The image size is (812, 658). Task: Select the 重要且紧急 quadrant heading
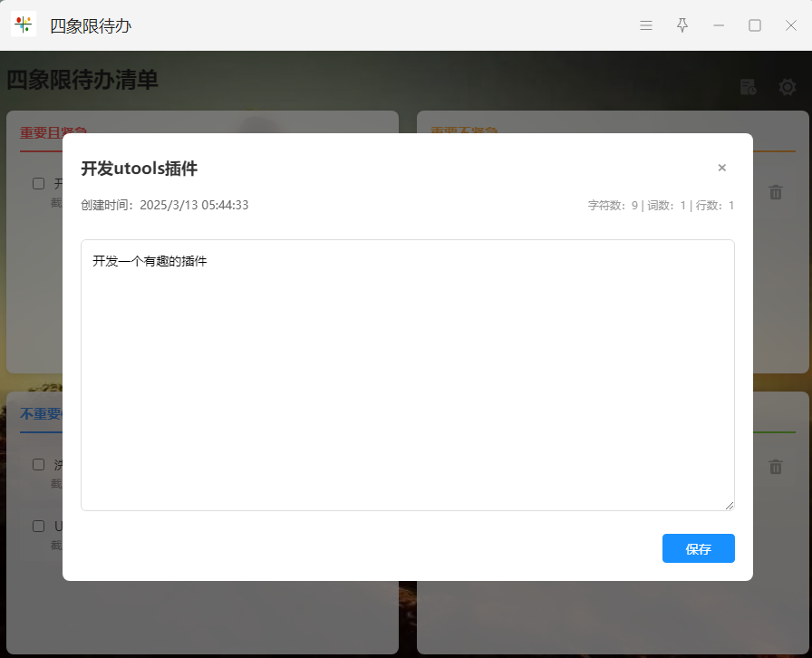click(41, 133)
